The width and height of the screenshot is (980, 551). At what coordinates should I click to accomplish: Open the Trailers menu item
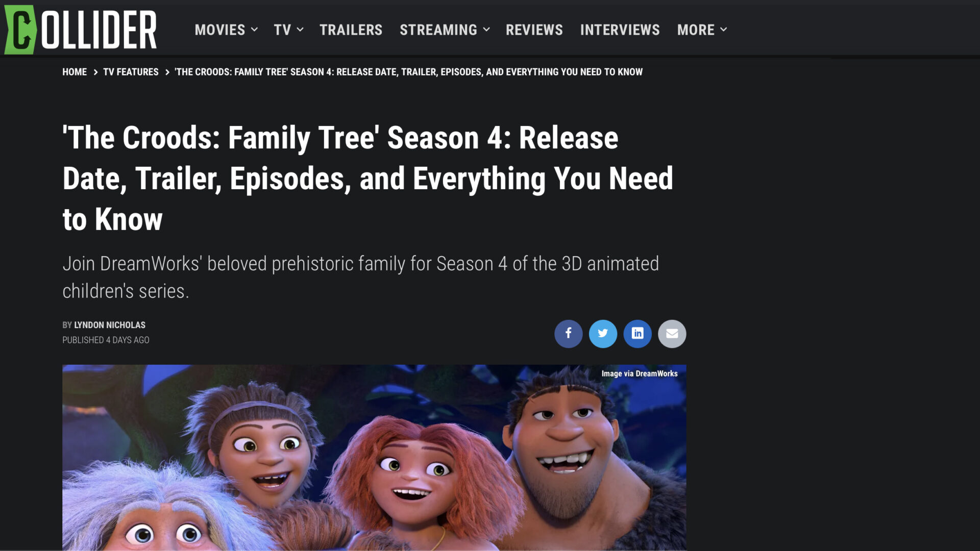pos(351,30)
